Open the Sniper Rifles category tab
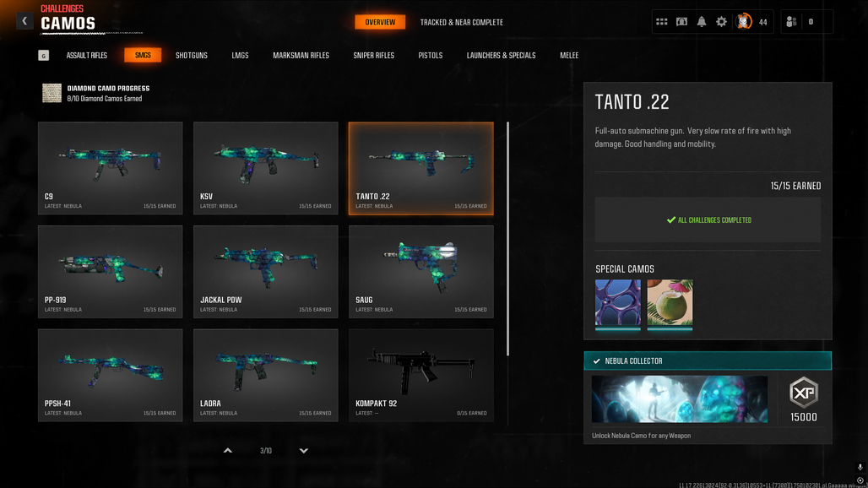This screenshot has height=488, width=868. 374,56
